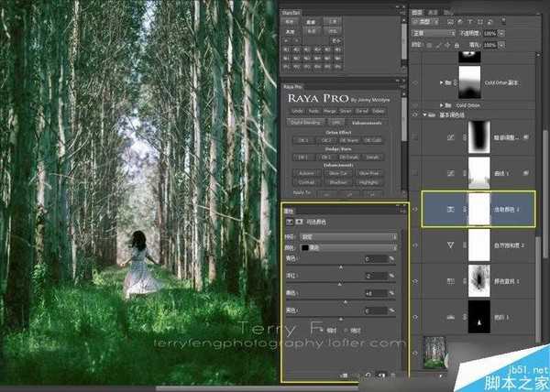Open the Enhancements tab in Raya Pro
The width and height of the screenshot is (550, 392).
tap(367, 121)
